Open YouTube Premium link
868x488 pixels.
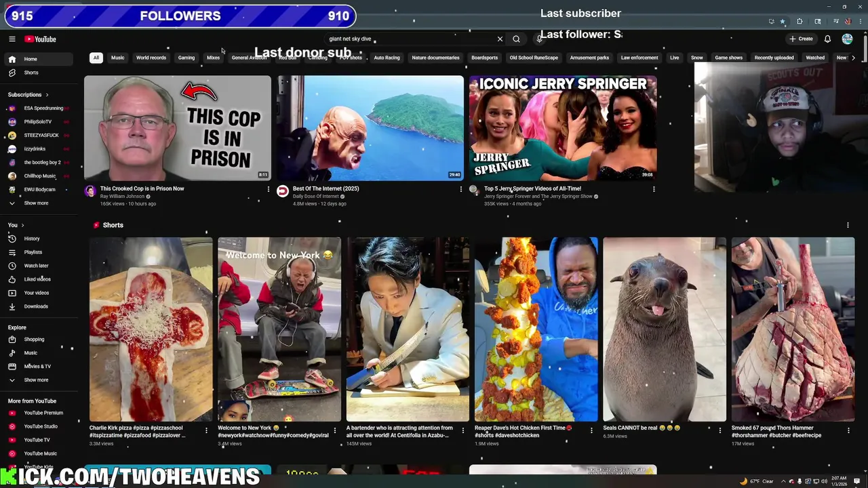tap(39, 413)
